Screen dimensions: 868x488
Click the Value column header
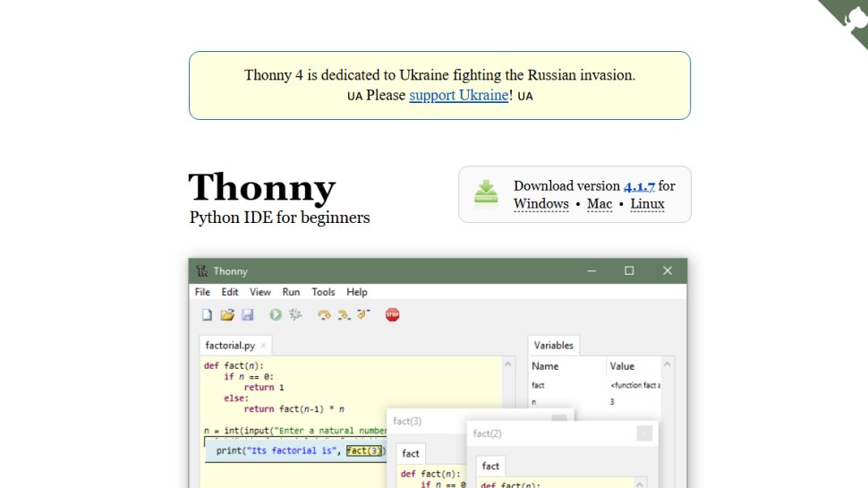coord(622,366)
